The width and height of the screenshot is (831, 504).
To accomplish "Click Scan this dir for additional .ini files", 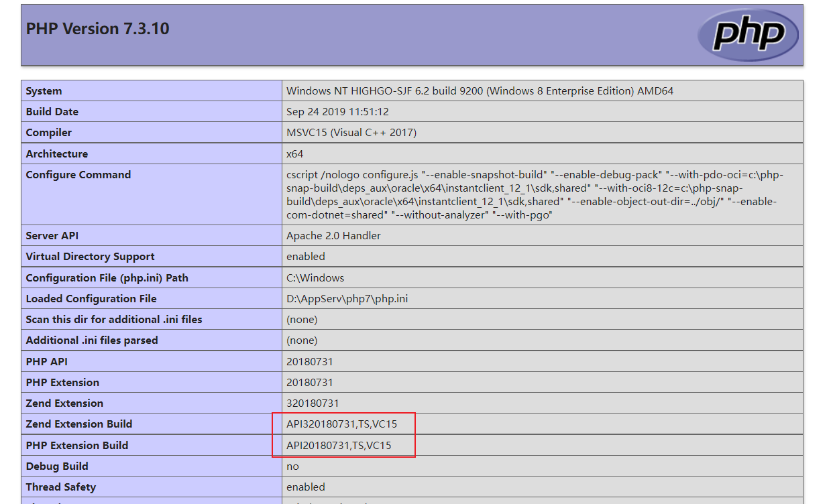I will click(114, 319).
